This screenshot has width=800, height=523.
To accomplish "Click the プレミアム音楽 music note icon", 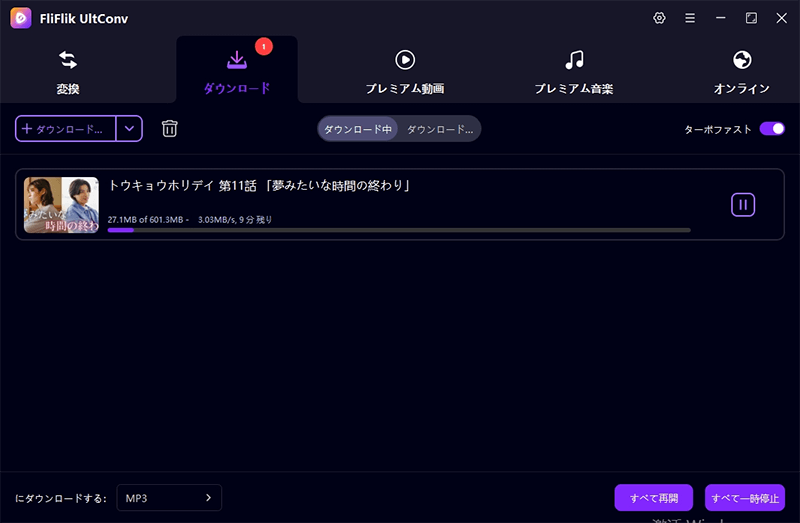I will pos(574,60).
